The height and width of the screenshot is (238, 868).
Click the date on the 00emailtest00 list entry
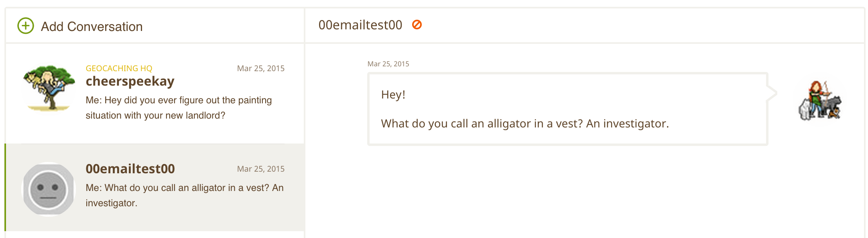point(260,169)
